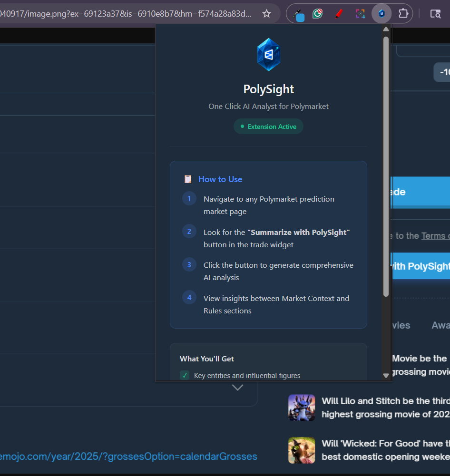This screenshot has width=450, height=476.
Task: Click the green checkmark next to Key entities
Action: tap(185, 375)
